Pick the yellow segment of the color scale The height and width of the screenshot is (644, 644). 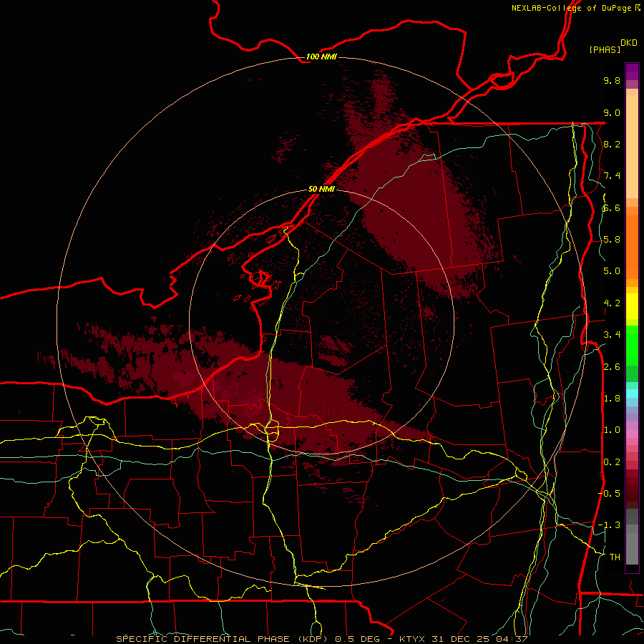pyautogui.click(x=632, y=306)
